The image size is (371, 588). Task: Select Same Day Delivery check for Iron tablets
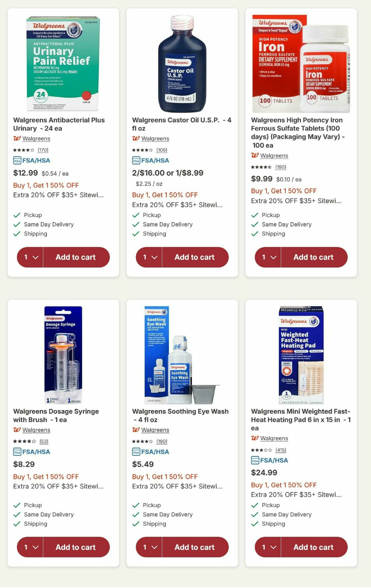[255, 224]
